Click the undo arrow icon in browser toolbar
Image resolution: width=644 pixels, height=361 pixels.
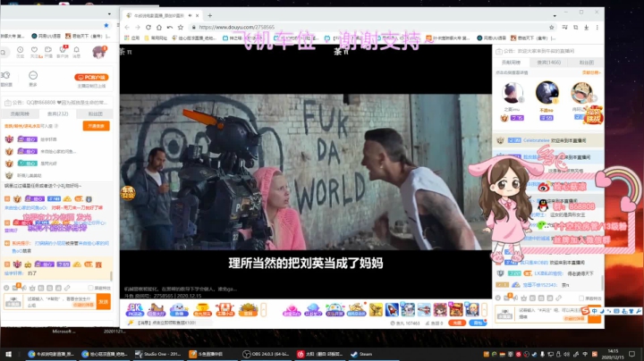pyautogui.click(x=170, y=27)
